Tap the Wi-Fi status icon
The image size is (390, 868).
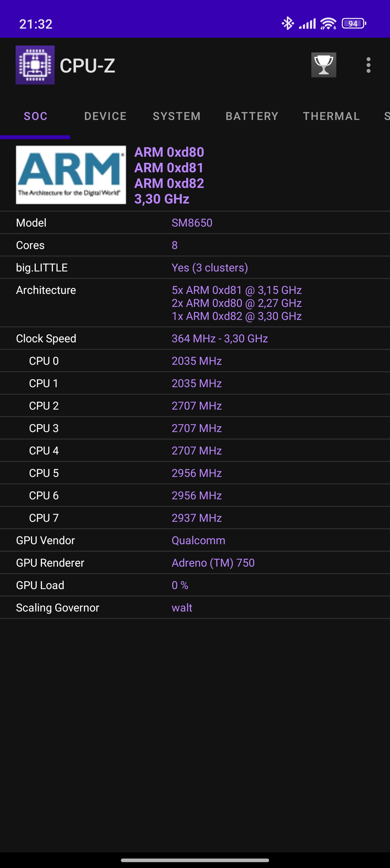click(328, 24)
